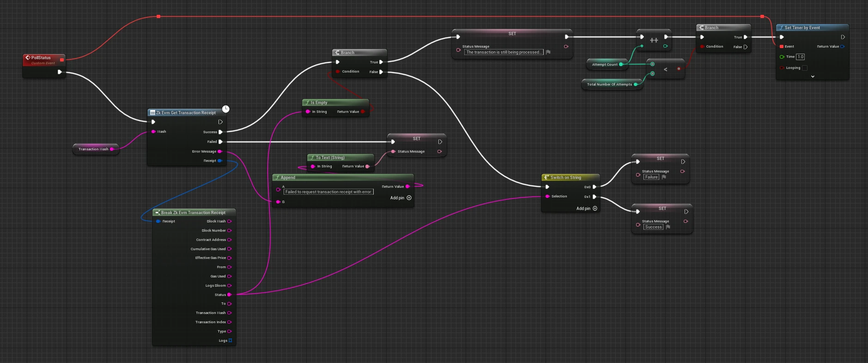
Task: Select the less-than comparison node
Action: coord(665,69)
